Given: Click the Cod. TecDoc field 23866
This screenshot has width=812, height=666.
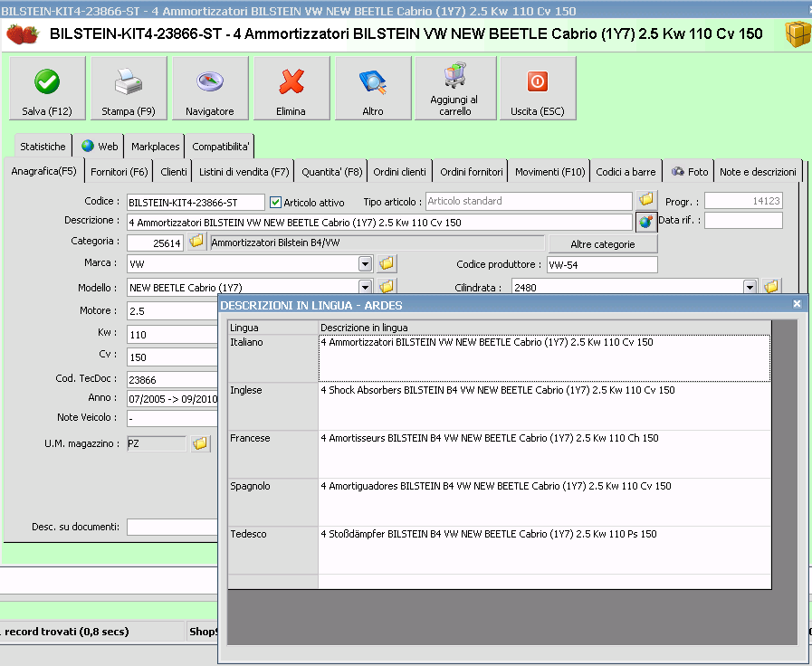Looking at the screenshot, I should click(x=172, y=380).
